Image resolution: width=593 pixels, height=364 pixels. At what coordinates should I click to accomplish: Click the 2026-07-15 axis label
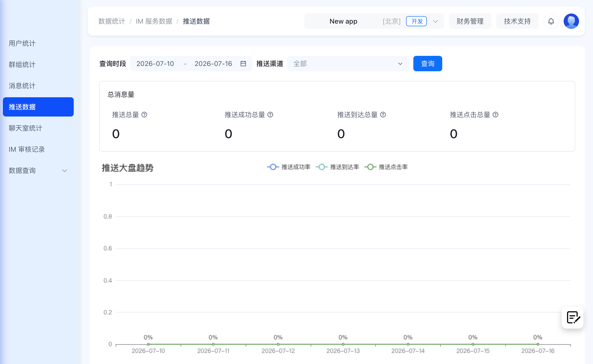click(x=473, y=351)
